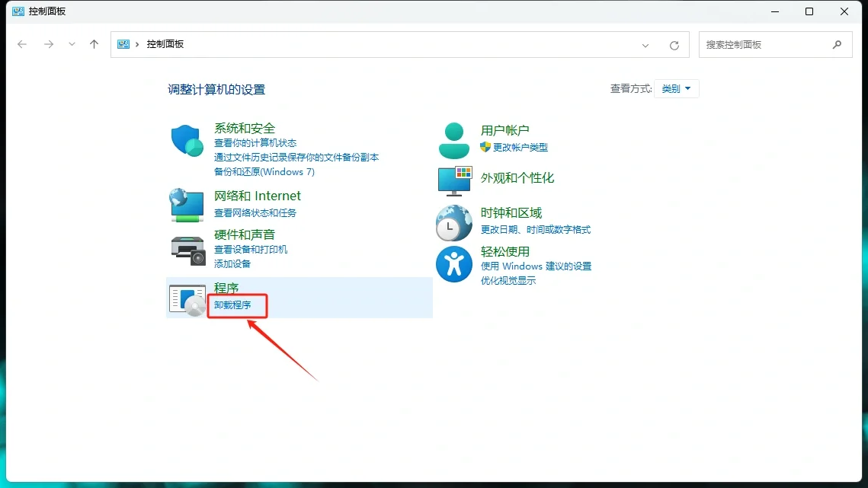This screenshot has width=868, height=488.
Task: Open the 系统和安全 shield icon
Action: pyautogui.click(x=187, y=140)
